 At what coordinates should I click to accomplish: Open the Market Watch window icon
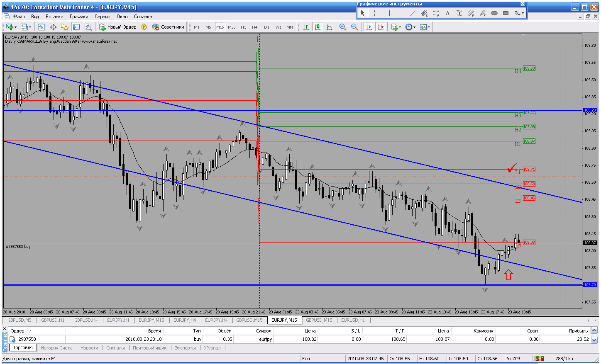42,27
